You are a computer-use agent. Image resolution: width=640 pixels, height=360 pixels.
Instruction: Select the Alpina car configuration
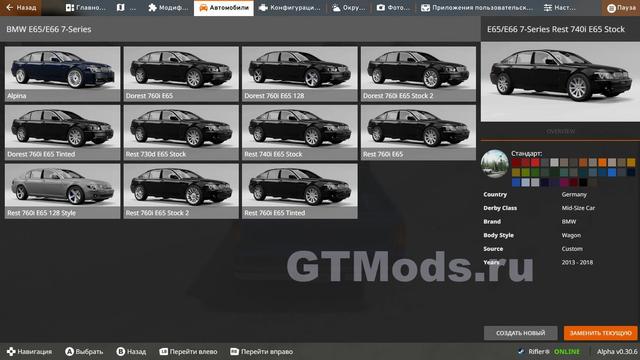(62, 73)
